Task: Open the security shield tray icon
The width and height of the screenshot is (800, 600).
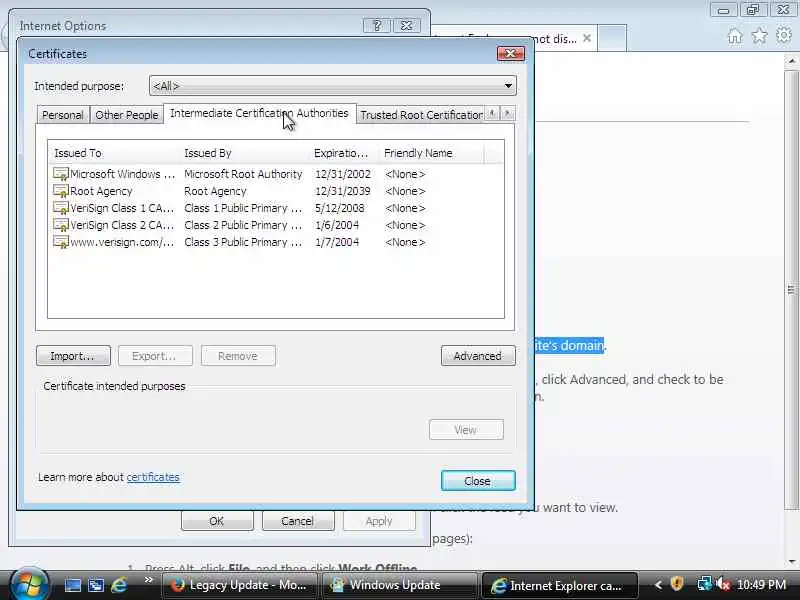Action: 677,584
